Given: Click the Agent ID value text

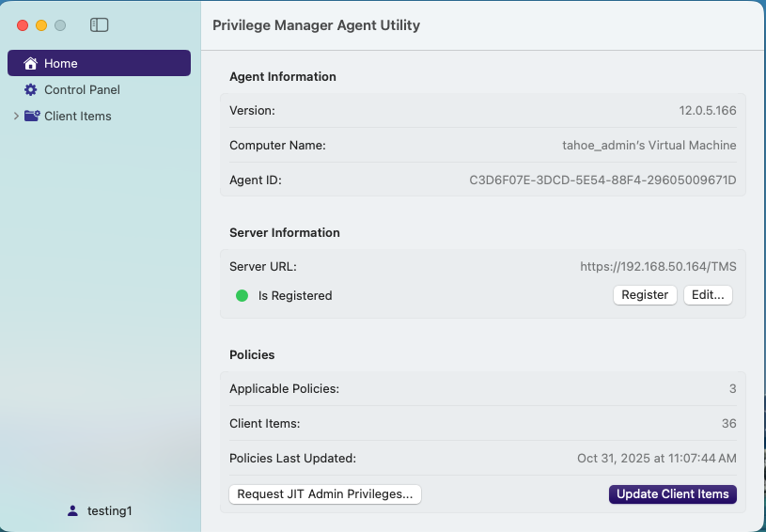Looking at the screenshot, I should click(x=602, y=180).
